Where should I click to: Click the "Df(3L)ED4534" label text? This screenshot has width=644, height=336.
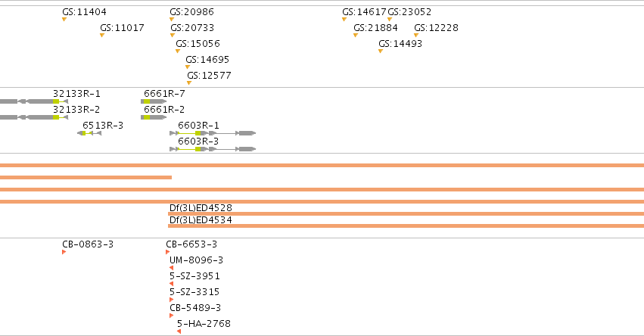coord(201,219)
